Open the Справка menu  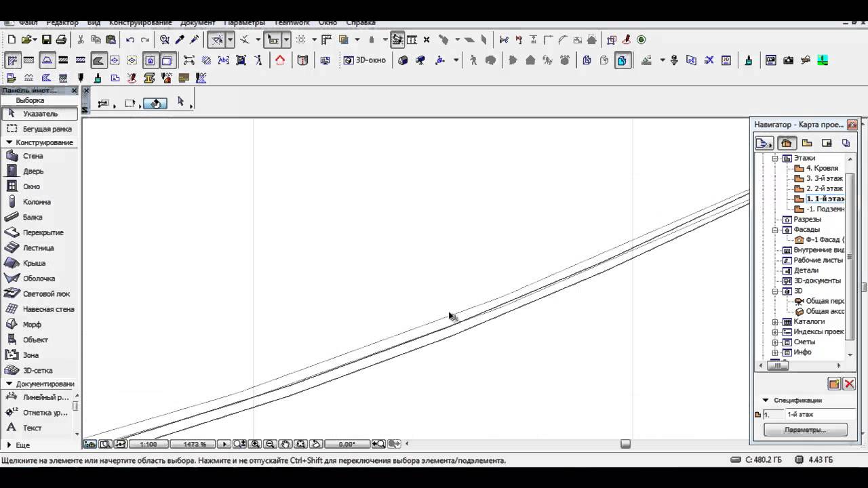click(361, 22)
